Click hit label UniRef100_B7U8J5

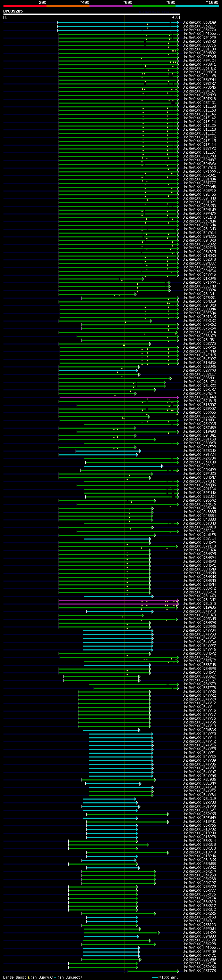click(x=199, y=401)
